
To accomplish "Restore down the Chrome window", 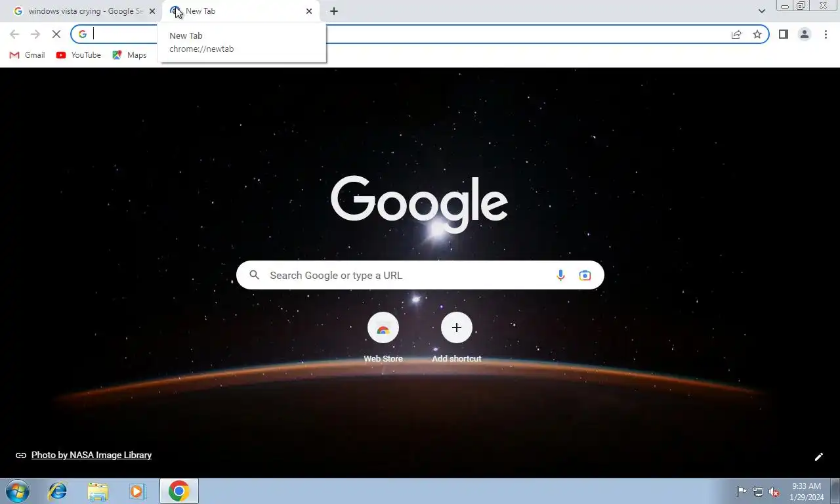I will pos(801,6).
